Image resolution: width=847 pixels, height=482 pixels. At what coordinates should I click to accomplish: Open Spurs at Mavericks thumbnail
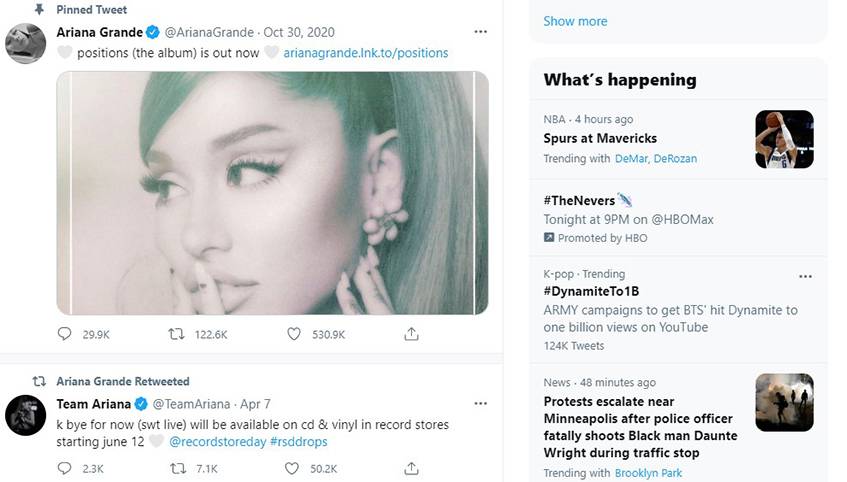784,139
